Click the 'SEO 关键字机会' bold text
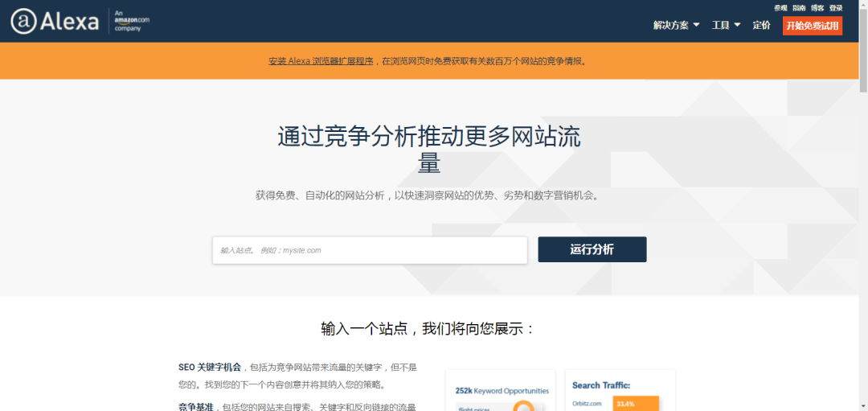The height and width of the screenshot is (411, 868). [210, 367]
